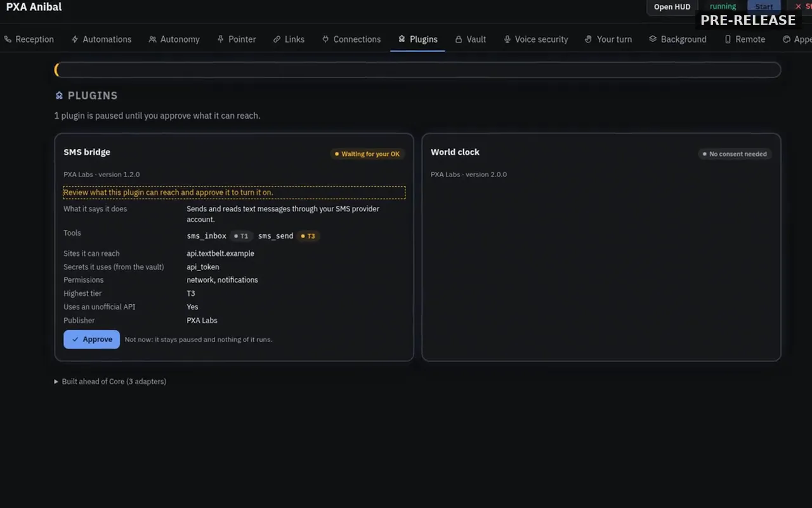Approve the SMS bridge plugin

tap(91, 339)
